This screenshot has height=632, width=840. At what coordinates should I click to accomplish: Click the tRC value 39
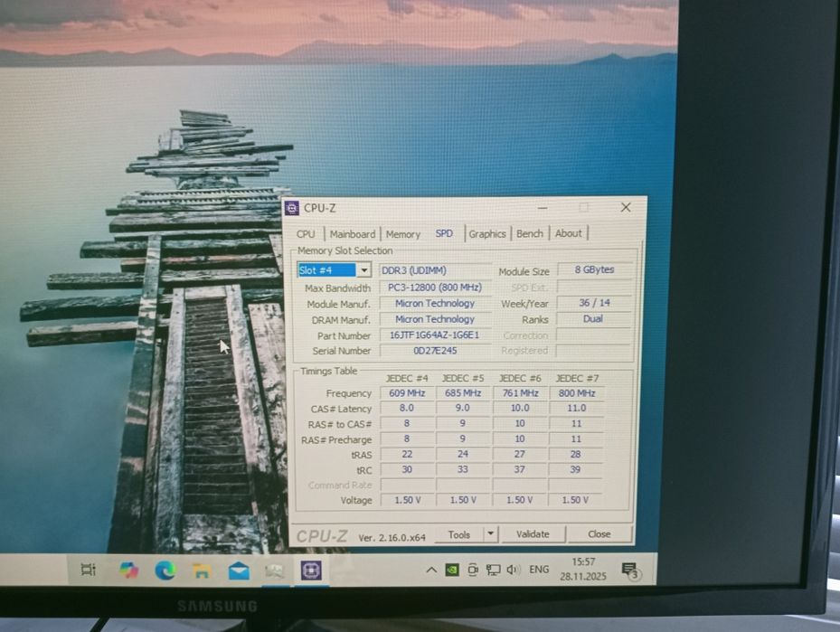point(575,469)
